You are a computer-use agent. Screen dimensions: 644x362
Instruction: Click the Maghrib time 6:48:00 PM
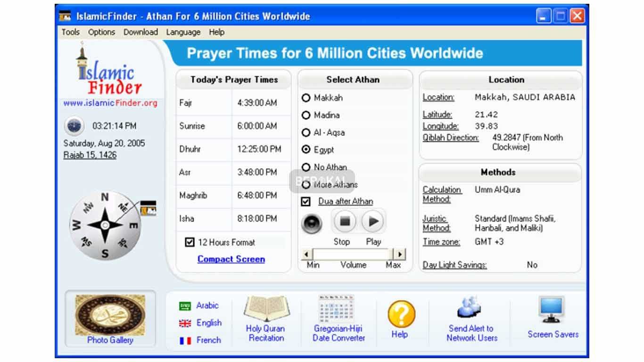[257, 195]
